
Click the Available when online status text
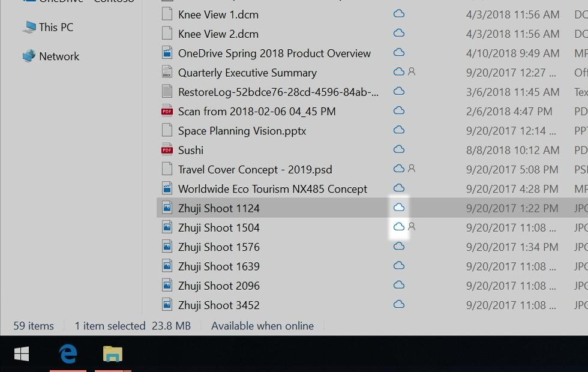click(x=262, y=326)
